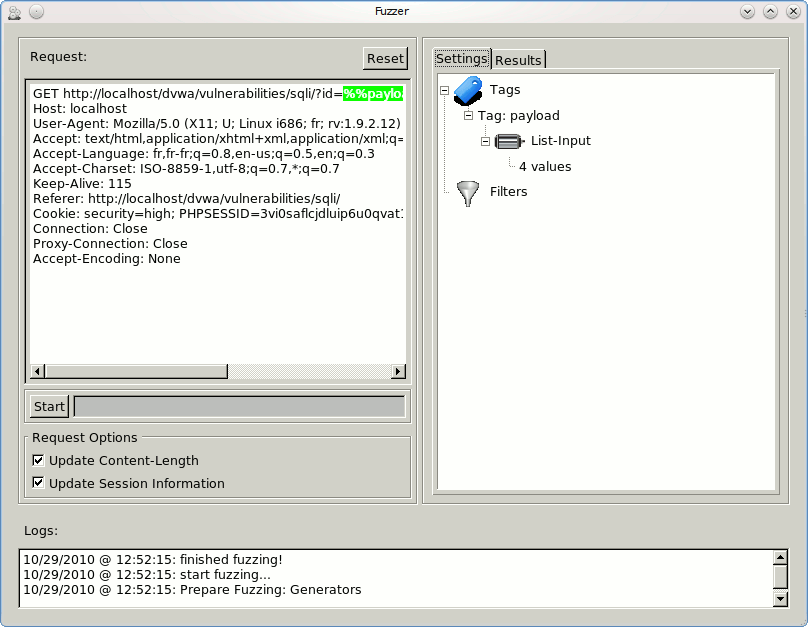
Task: Click the Start fuzzing button
Action: (49, 406)
